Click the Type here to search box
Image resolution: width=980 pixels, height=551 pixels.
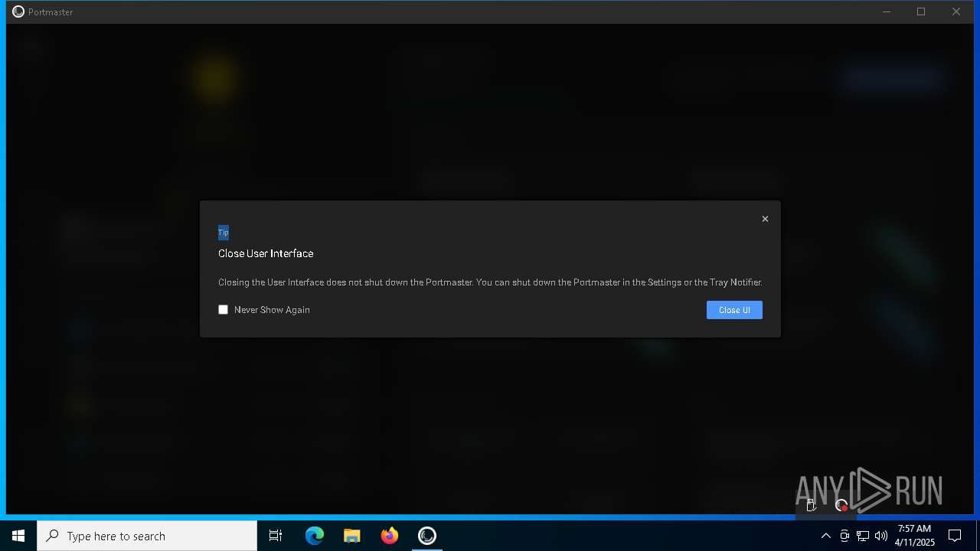(x=147, y=536)
